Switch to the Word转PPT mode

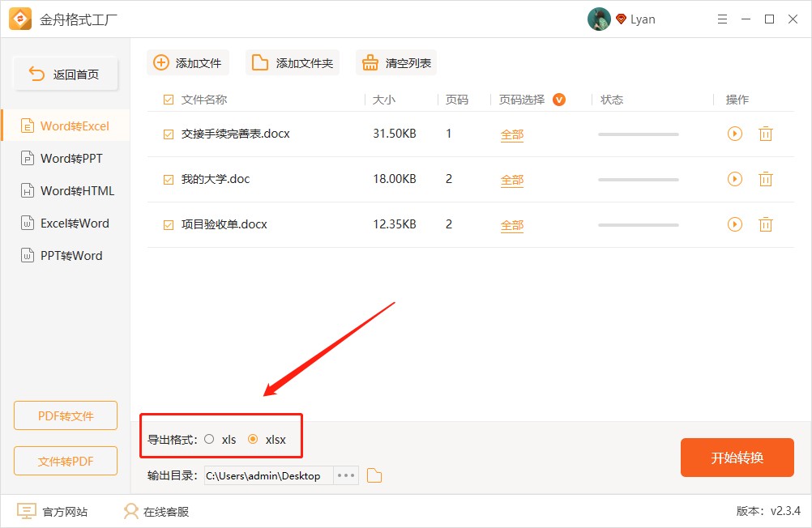pyautogui.click(x=65, y=158)
